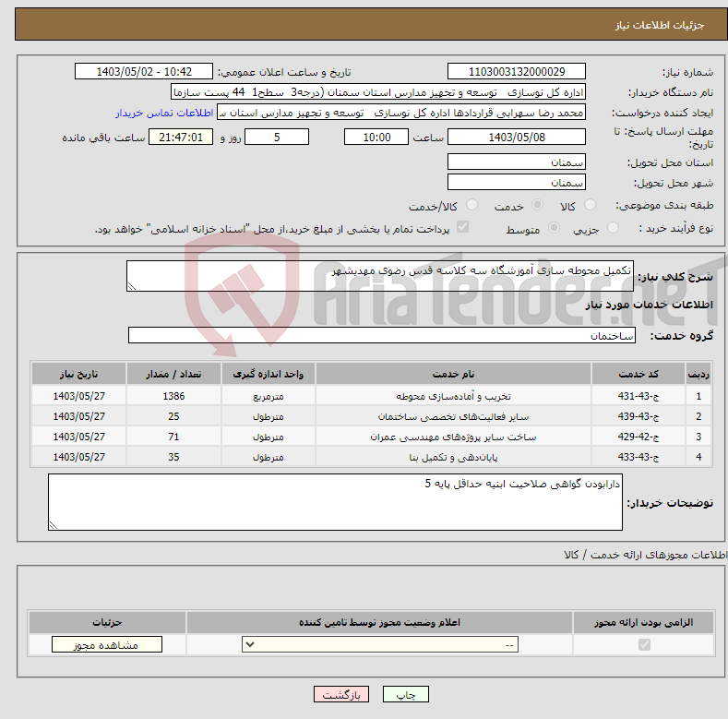
Task: Click the کد خدمت column header
Action: [x=638, y=374]
